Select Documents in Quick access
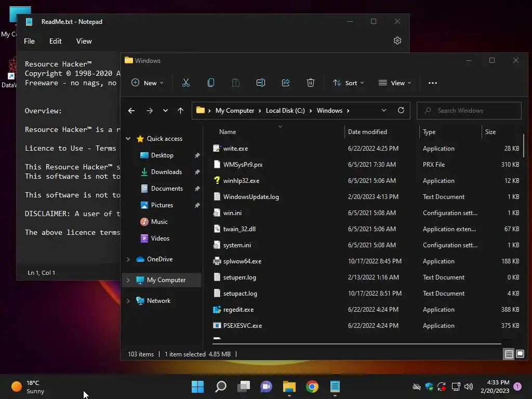 click(167, 189)
